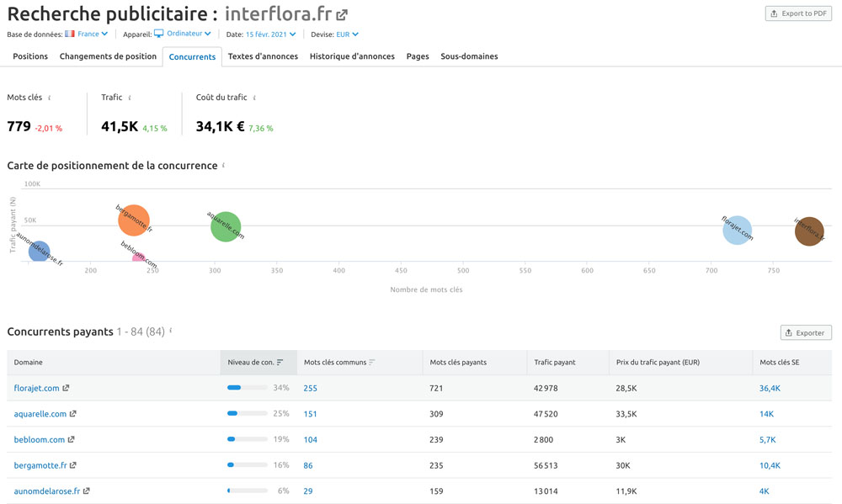Click sort icon in Mots clés communs column
842x504 pixels.
(372, 363)
